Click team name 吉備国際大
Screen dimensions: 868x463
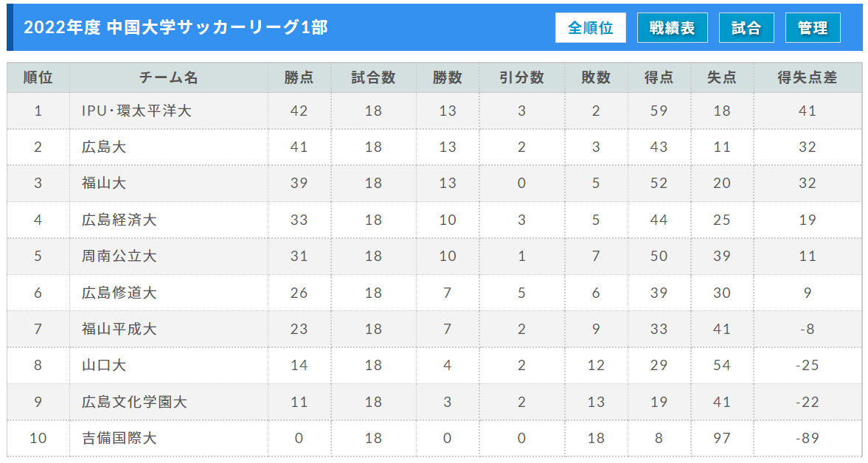pos(119,438)
